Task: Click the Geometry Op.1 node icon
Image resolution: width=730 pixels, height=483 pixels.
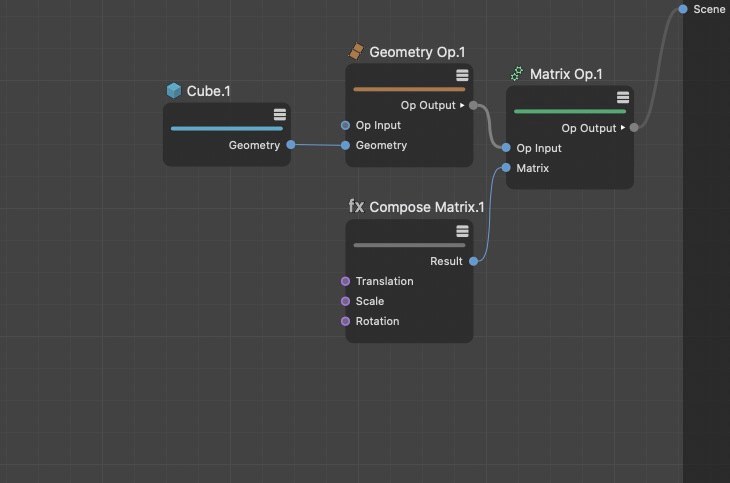Action: [x=355, y=52]
